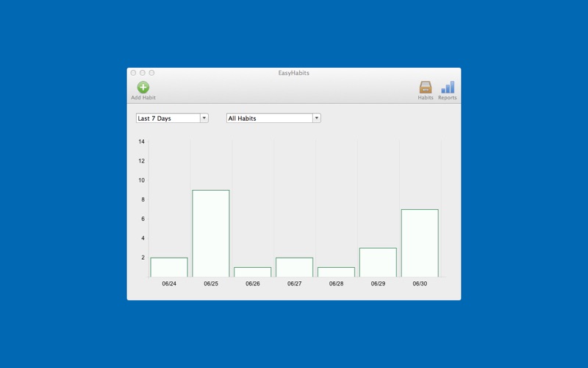Click the EasyHabits window title

(293, 73)
